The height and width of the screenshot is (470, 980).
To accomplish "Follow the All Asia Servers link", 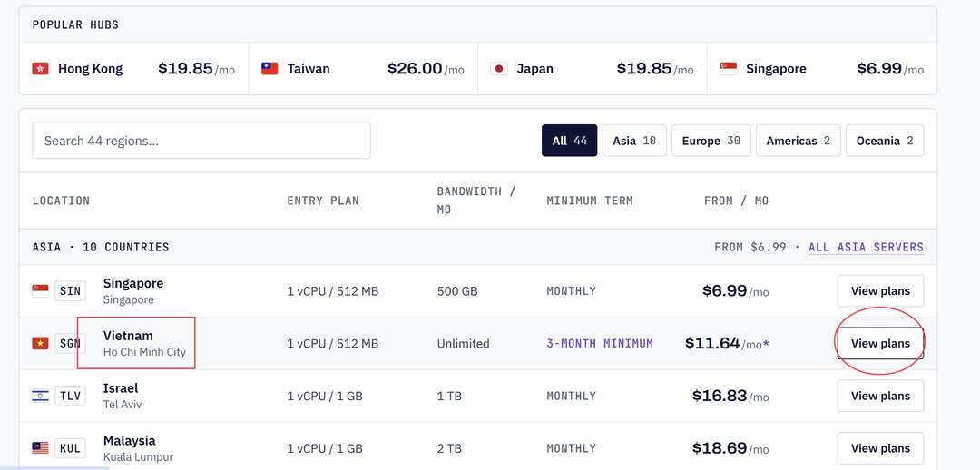I will [x=866, y=247].
